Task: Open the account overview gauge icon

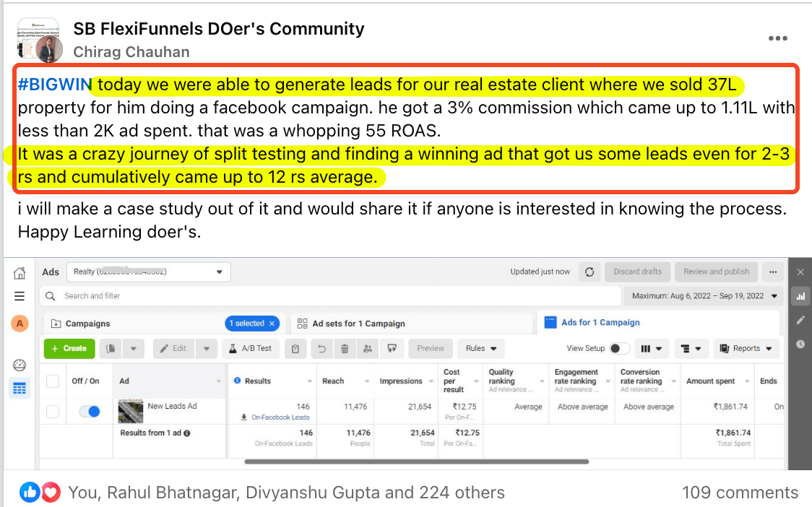Action: click(x=20, y=365)
